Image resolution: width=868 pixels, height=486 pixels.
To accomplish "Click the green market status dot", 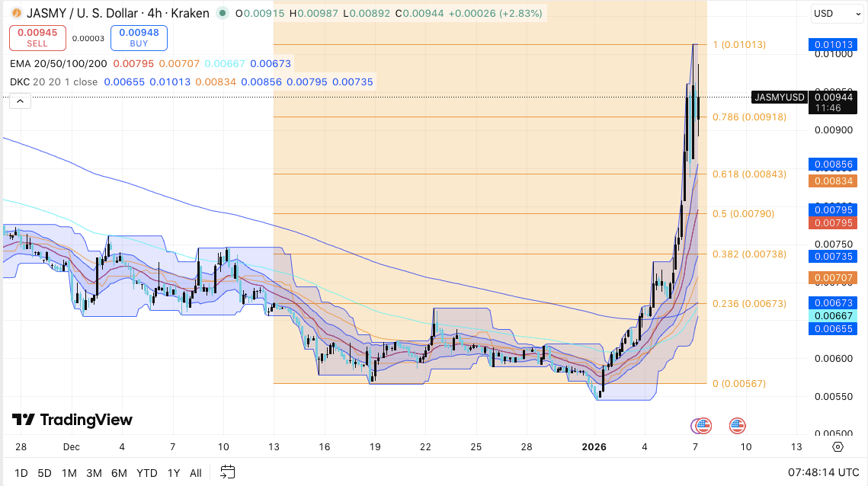I will 221,13.
